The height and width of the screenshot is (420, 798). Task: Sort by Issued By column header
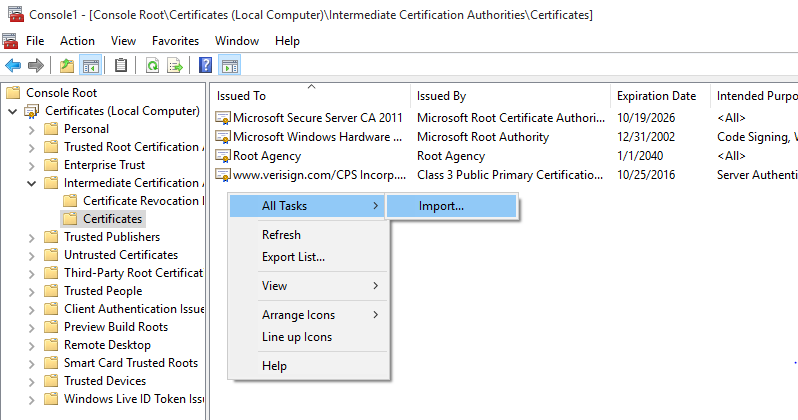[510, 96]
